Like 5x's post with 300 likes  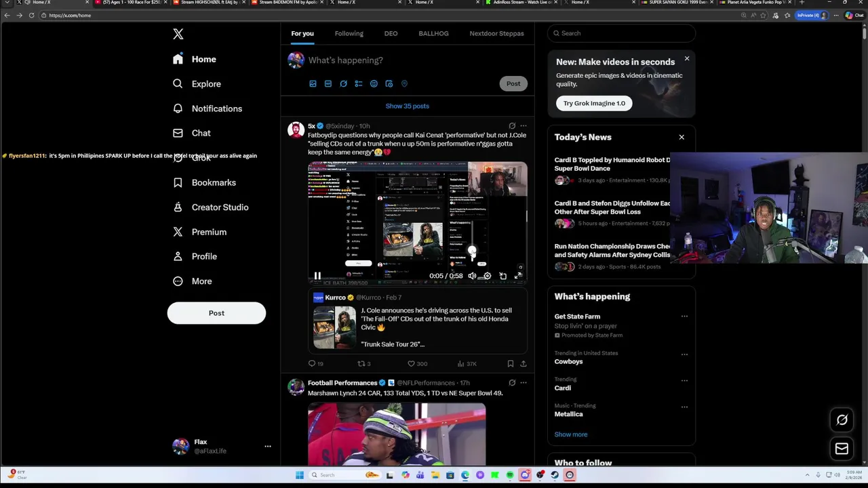(417, 364)
